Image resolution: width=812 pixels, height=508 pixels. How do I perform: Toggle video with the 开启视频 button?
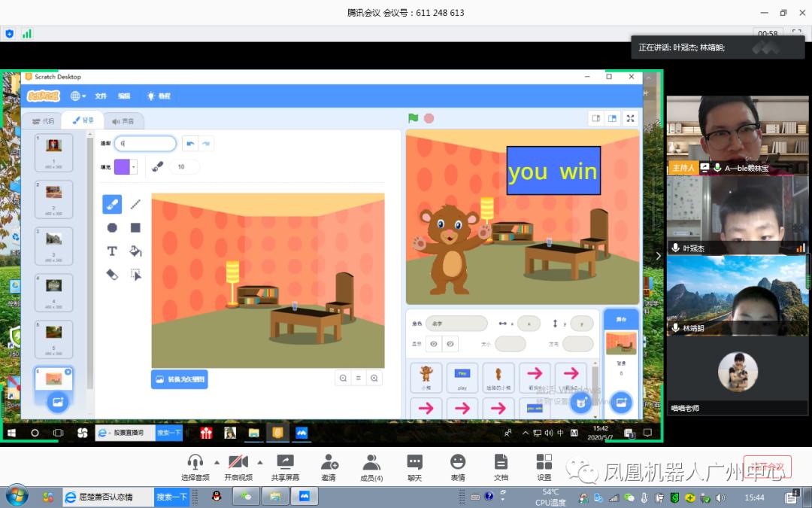click(238, 467)
